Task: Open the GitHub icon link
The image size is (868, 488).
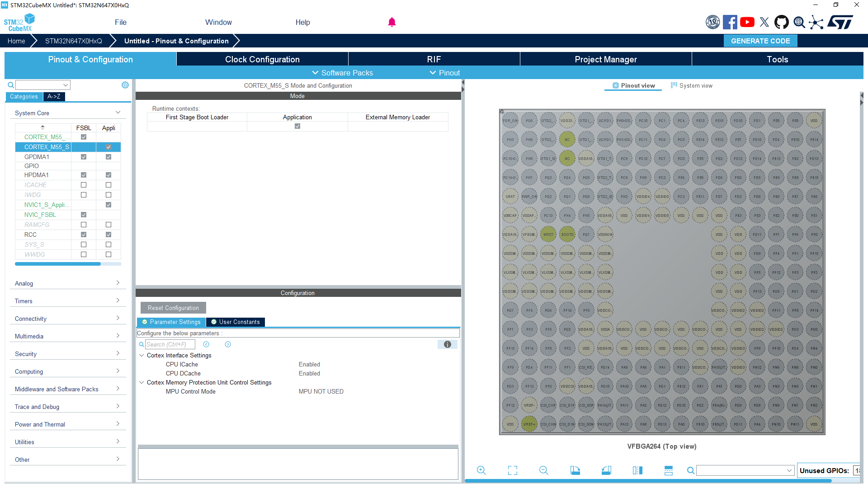Action: (782, 22)
